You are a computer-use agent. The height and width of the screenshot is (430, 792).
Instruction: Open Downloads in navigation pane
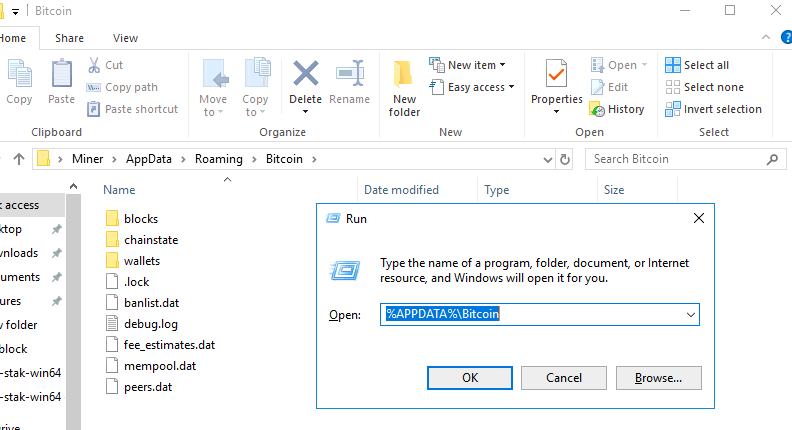19,253
